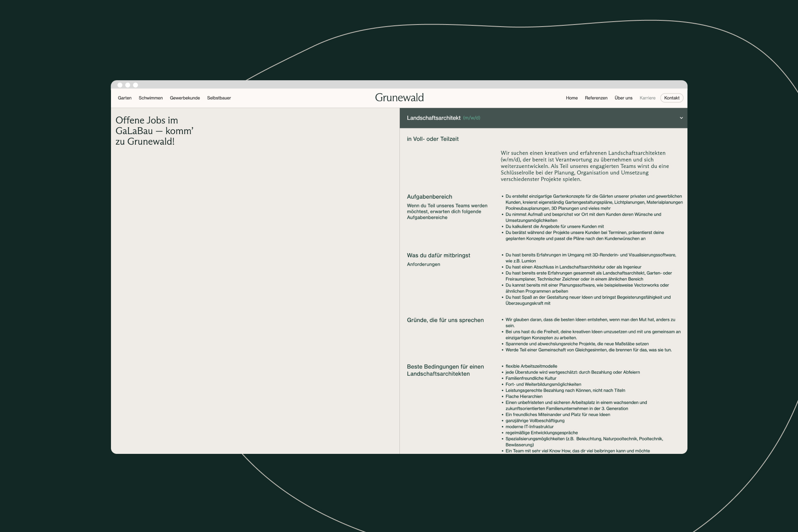Image resolution: width=798 pixels, height=532 pixels.
Task: Click the first window control dot
Action: tap(120, 85)
